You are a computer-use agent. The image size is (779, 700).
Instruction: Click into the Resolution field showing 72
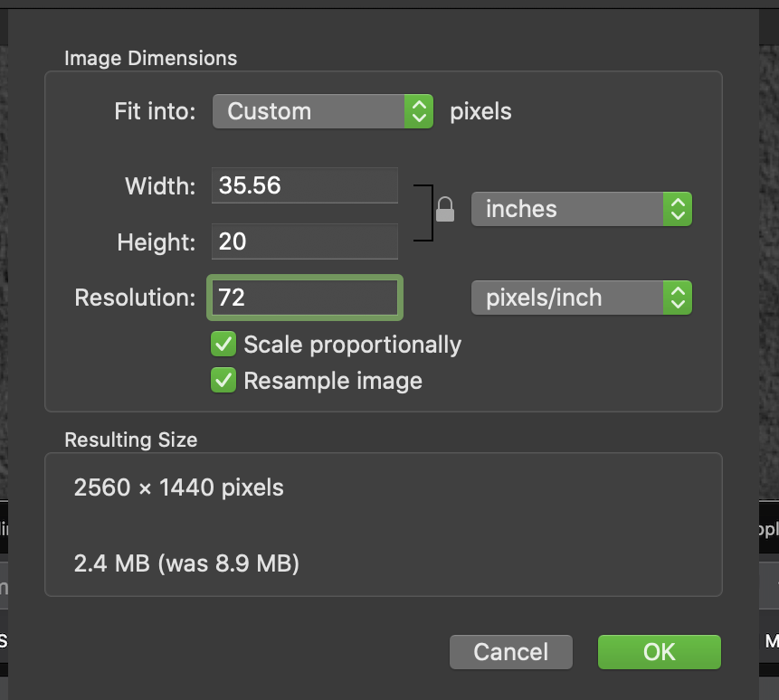click(x=305, y=298)
